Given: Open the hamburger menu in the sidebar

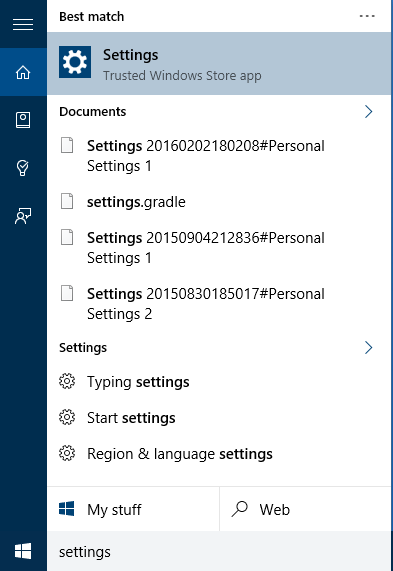Looking at the screenshot, I should pyautogui.click(x=23, y=24).
